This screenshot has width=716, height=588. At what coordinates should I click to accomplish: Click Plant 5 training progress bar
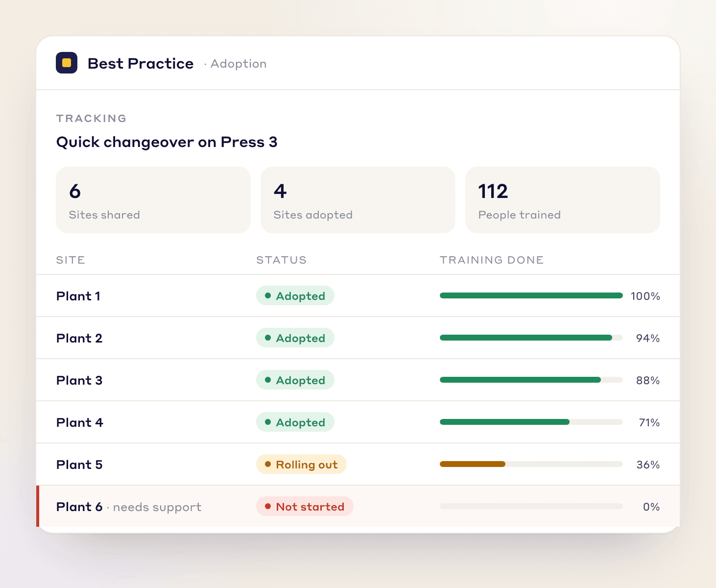(531, 464)
